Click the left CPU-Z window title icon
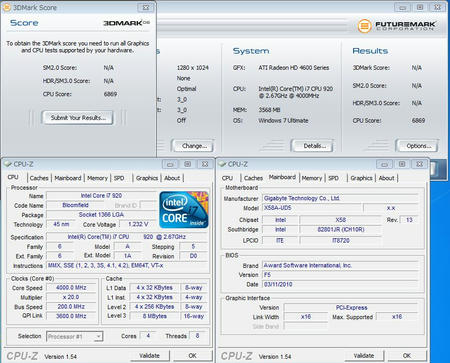The image size is (450, 363). pos(8,164)
